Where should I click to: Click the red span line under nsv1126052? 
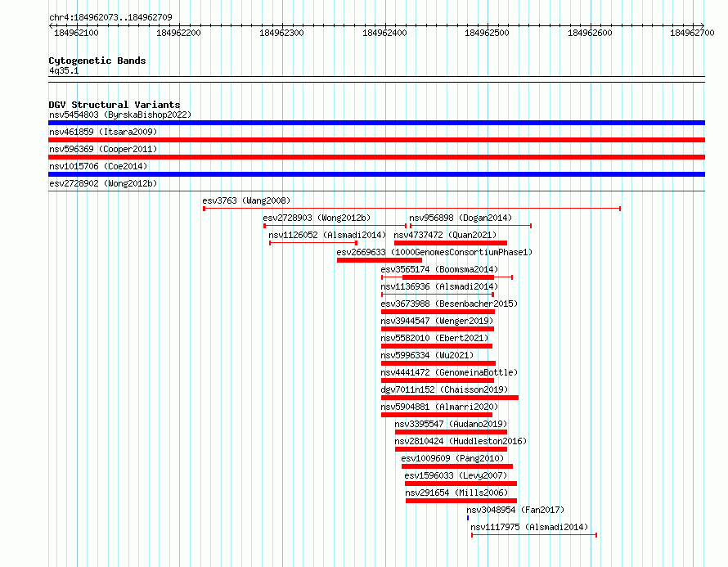click(x=313, y=243)
